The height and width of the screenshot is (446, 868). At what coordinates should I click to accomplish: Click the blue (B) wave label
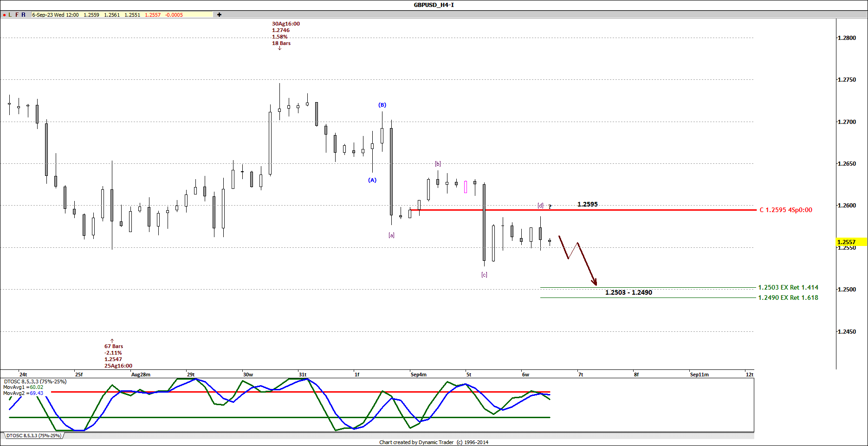click(x=382, y=105)
